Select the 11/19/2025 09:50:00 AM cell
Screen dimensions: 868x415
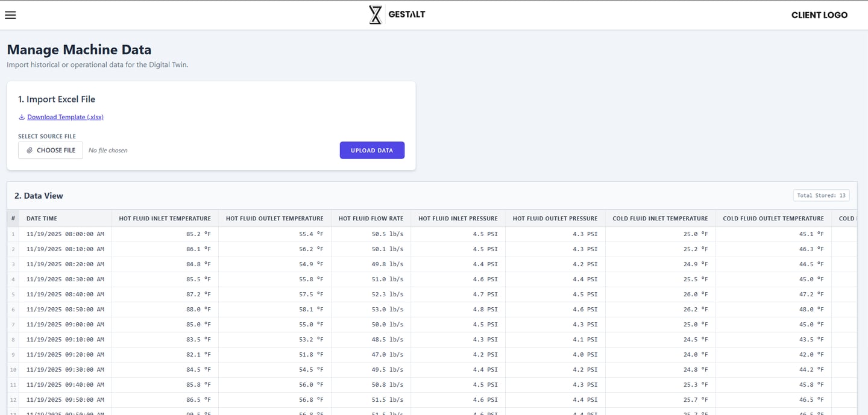pos(65,399)
